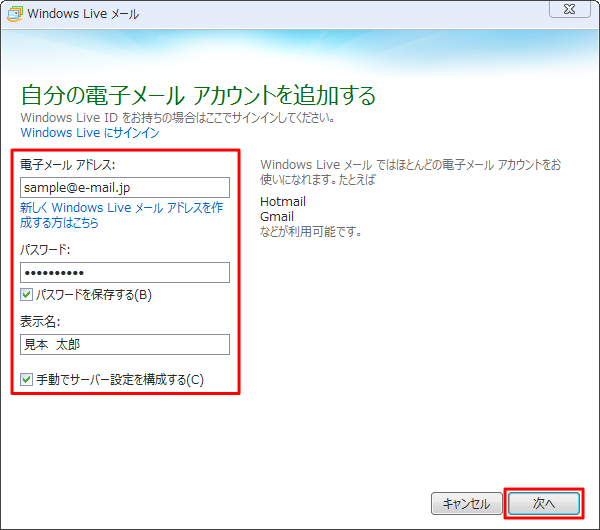Click the Gmail text

pyautogui.click(x=277, y=217)
